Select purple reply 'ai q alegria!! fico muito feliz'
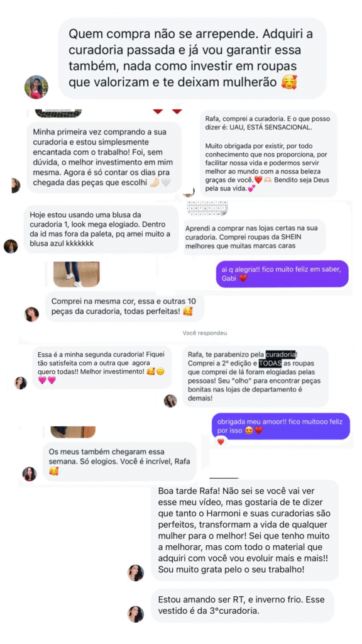Viewport: 362px width, 644px height. pos(282,274)
